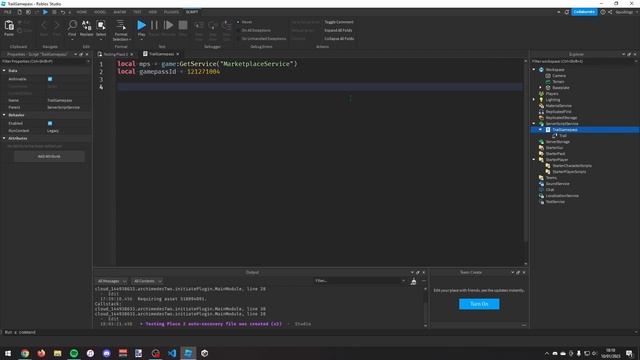Select the Players service in Explorer

pyautogui.click(x=551, y=94)
